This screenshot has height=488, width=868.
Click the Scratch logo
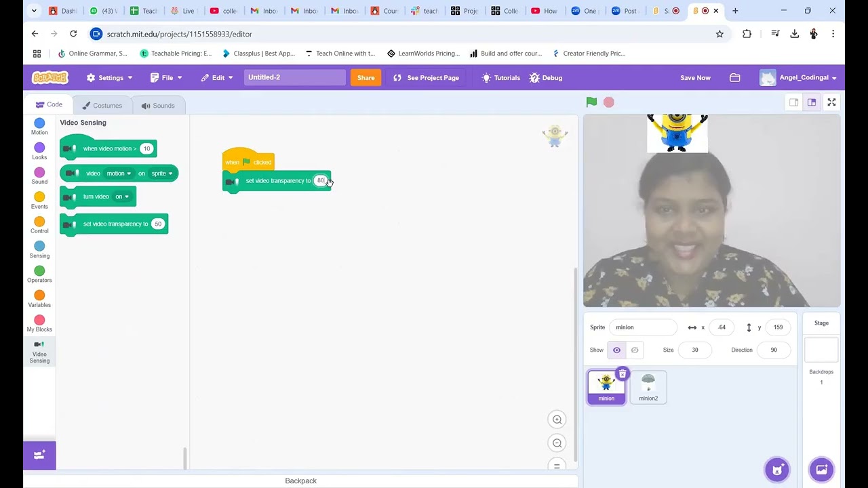tap(50, 77)
